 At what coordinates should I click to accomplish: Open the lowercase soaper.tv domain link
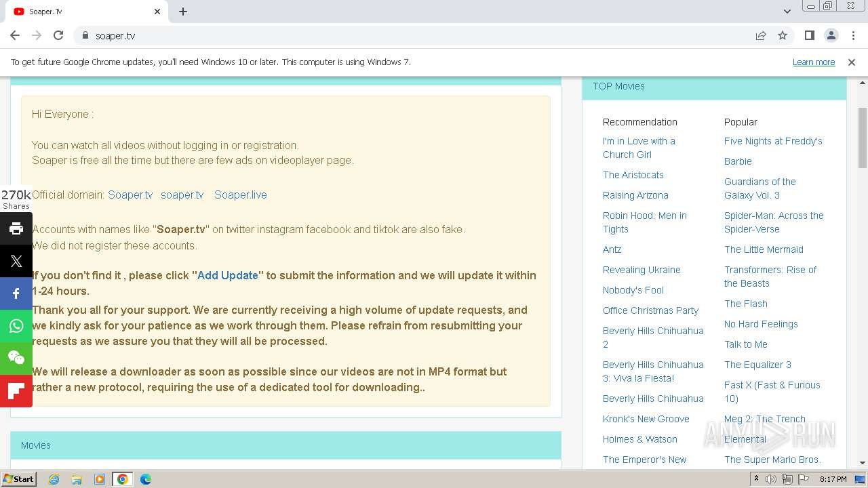[182, 195]
